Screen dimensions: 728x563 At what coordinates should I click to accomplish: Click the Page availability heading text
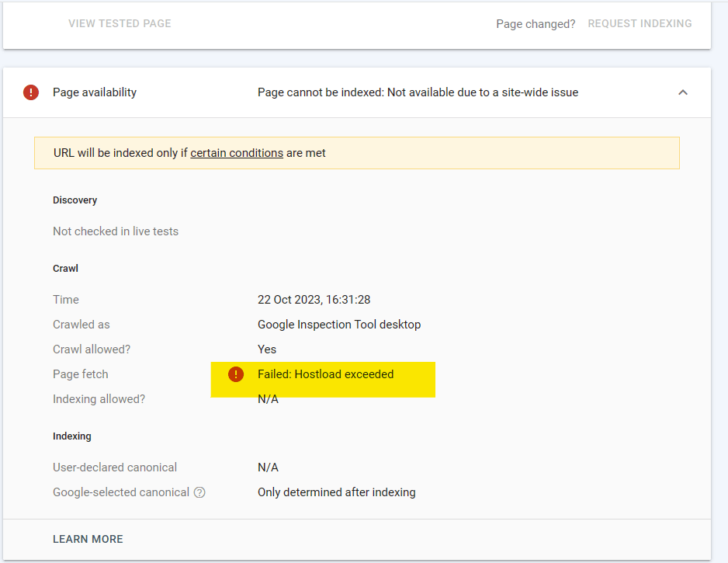pos(95,92)
